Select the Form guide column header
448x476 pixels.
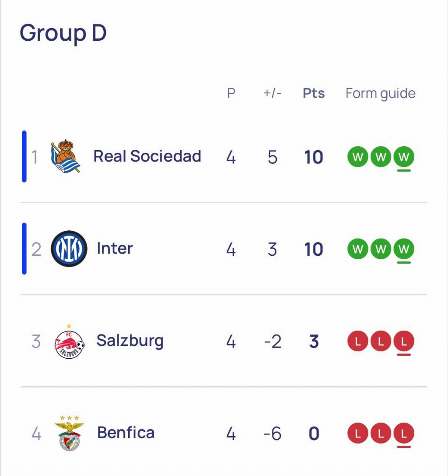coord(380,93)
